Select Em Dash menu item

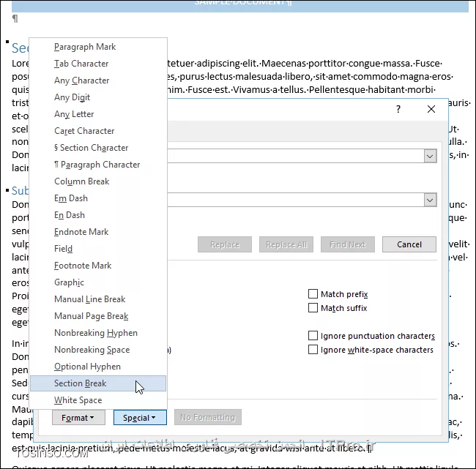pyautogui.click(x=98, y=198)
